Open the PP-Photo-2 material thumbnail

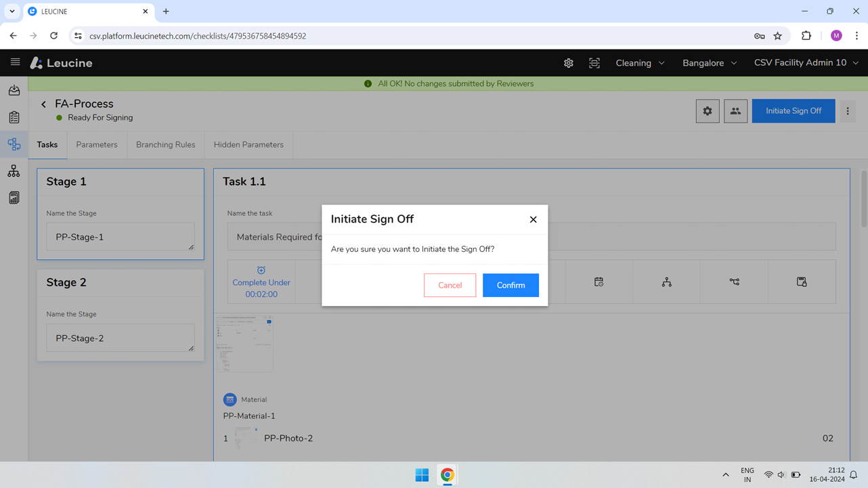coord(246,439)
